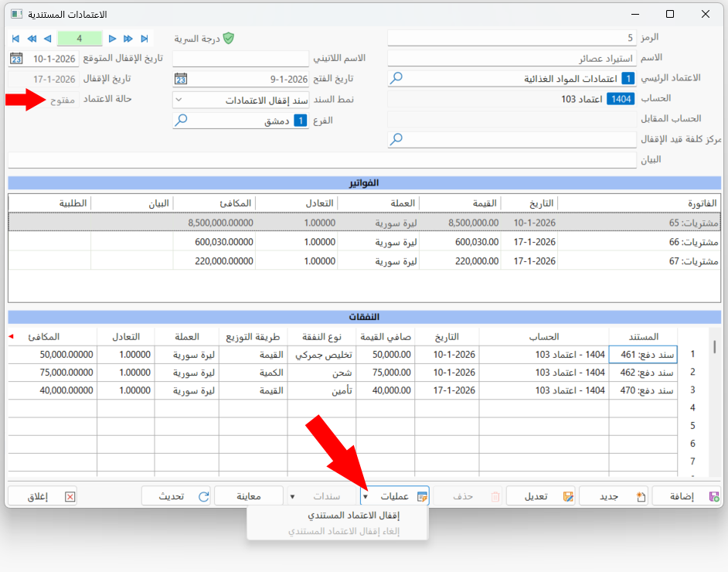Open calendar for تاريخ الإقفال المتوقع

coord(16,59)
